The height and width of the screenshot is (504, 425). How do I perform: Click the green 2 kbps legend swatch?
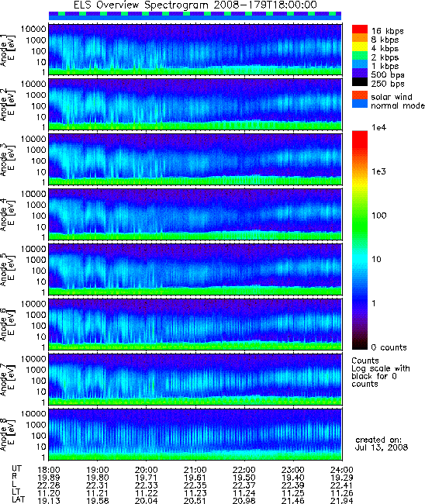(x=360, y=55)
